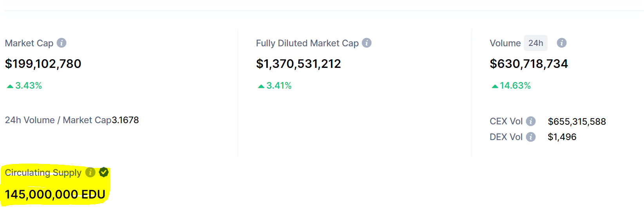The image size is (644, 213).
Task: Click the CEX Vol amount $655,315,588
Action: click(x=577, y=122)
